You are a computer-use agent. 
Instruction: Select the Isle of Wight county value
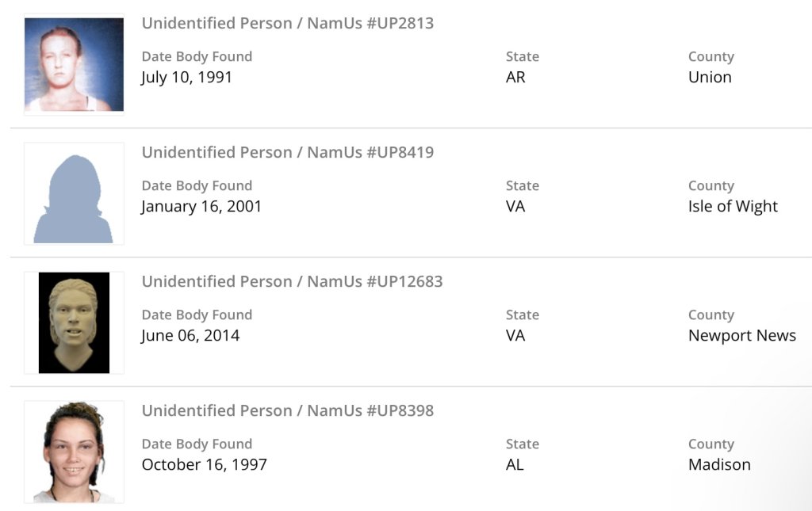tap(733, 206)
